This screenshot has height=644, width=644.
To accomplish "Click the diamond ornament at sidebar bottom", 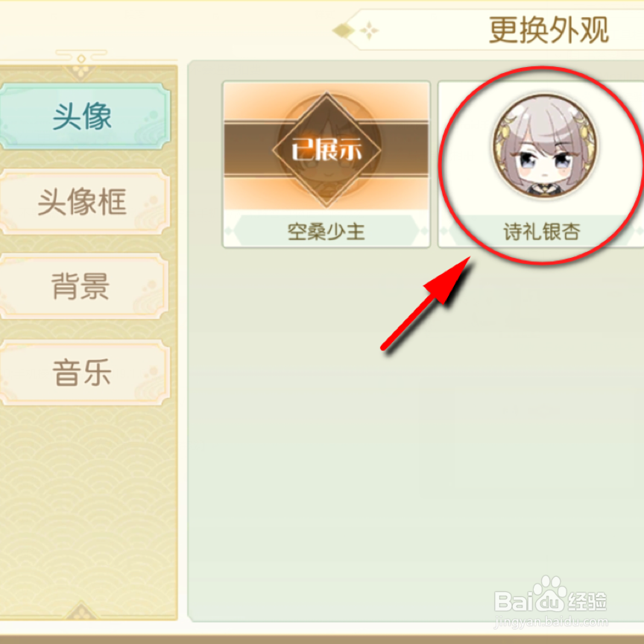I will [81, 610].
